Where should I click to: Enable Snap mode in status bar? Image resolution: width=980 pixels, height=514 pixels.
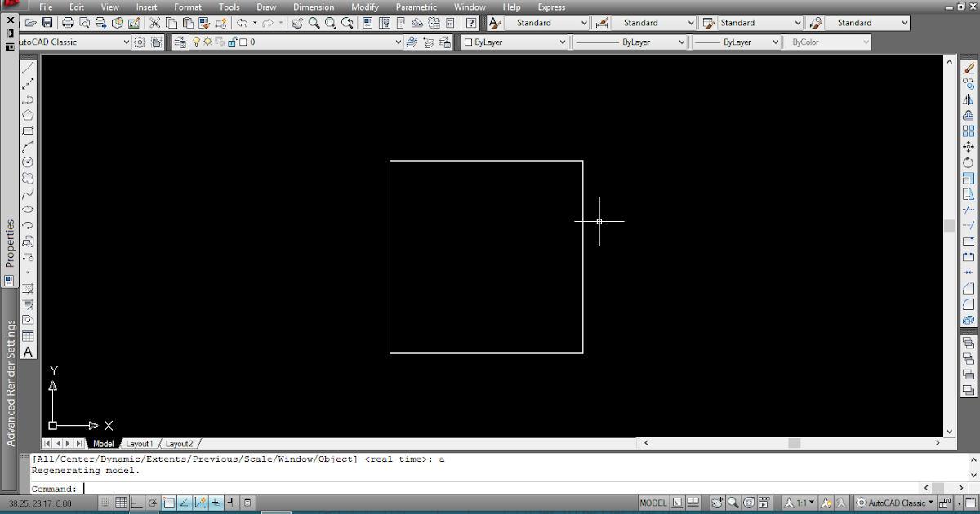click(x=105, y=503)
